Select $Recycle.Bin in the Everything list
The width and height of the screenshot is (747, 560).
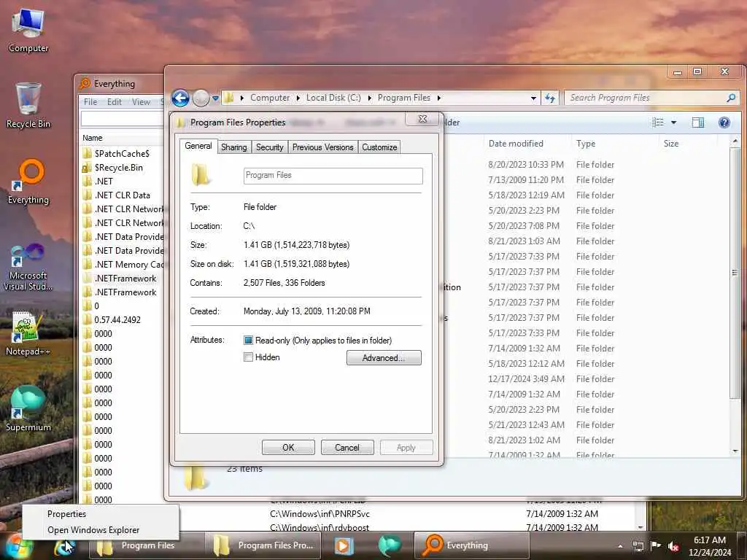(x=119, y=168)
